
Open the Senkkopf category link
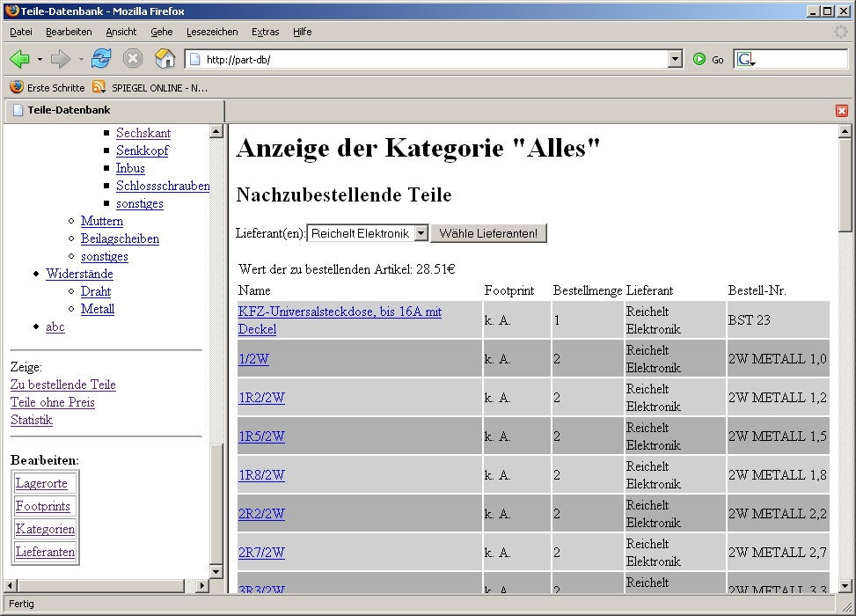coord(143,150)
